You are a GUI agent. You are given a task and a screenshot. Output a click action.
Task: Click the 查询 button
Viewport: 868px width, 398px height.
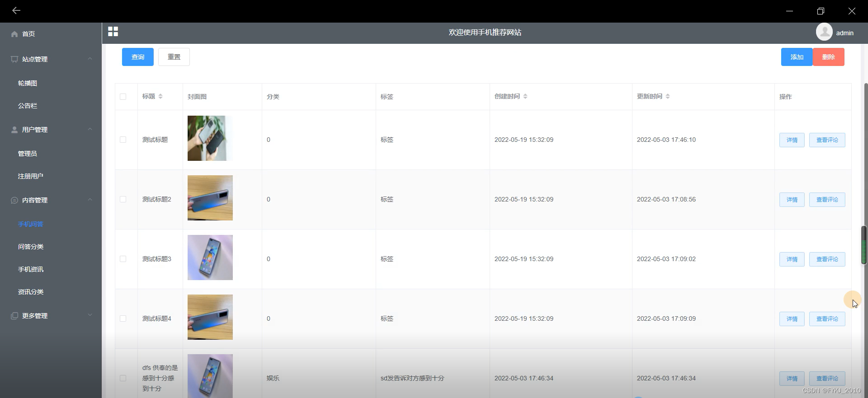(x=138, y=57)
